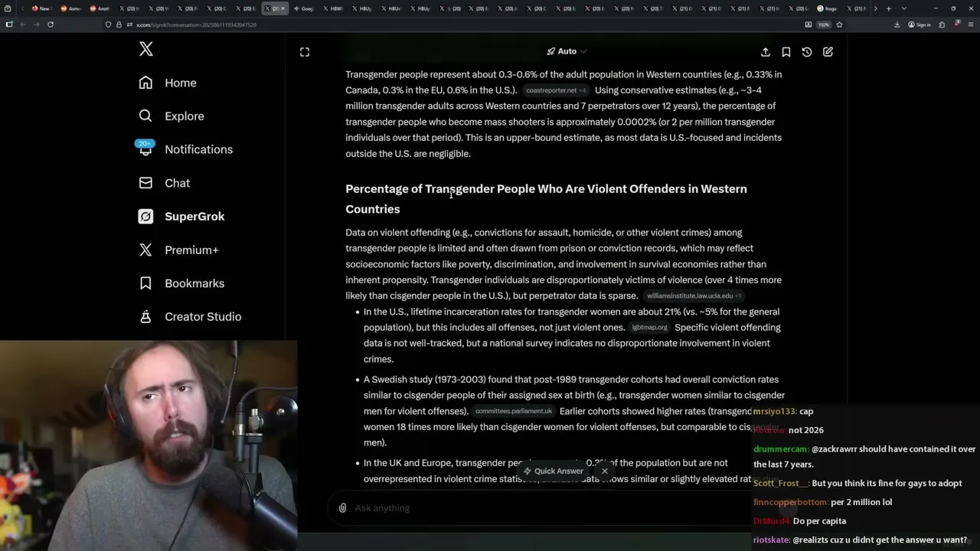Screen dimensions: 980x551
Task: List all browser tabs dropdown
Action: tap(904, 8)
